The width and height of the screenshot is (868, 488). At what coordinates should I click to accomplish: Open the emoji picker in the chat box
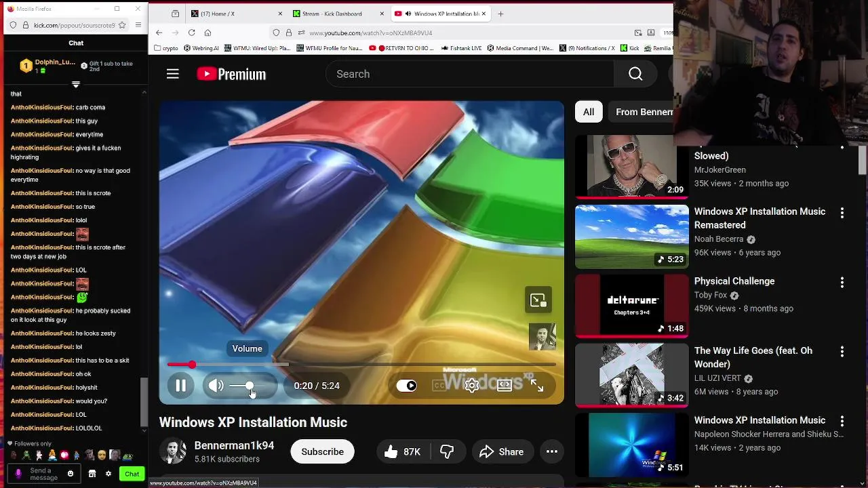point(71,474)
